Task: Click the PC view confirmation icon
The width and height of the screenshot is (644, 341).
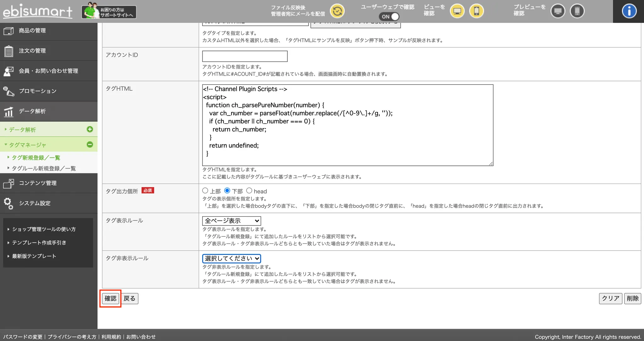Action: point(457,11)
